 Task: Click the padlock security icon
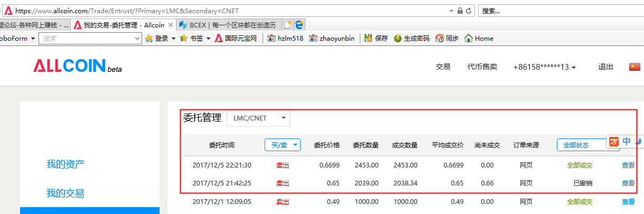460,11
